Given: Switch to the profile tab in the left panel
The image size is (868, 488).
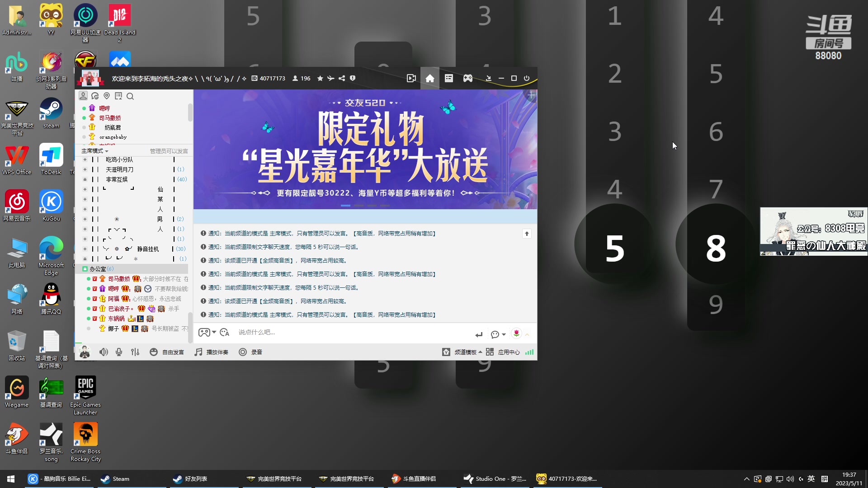Looking at the screenshot, I should [83, 96].
